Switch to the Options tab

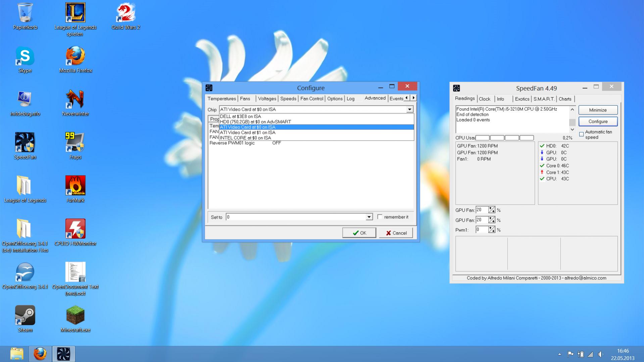[335, 99]
